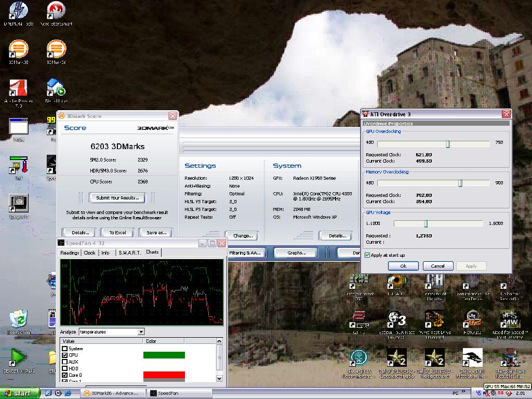
Task: Click the "6203 3DMarks" score text
Action: [x=117, y=147]
